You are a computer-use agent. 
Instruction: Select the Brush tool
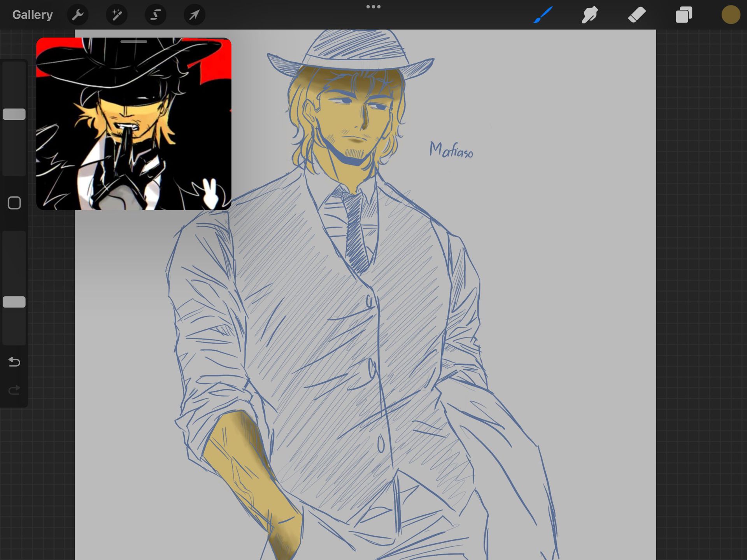(543, 15)
